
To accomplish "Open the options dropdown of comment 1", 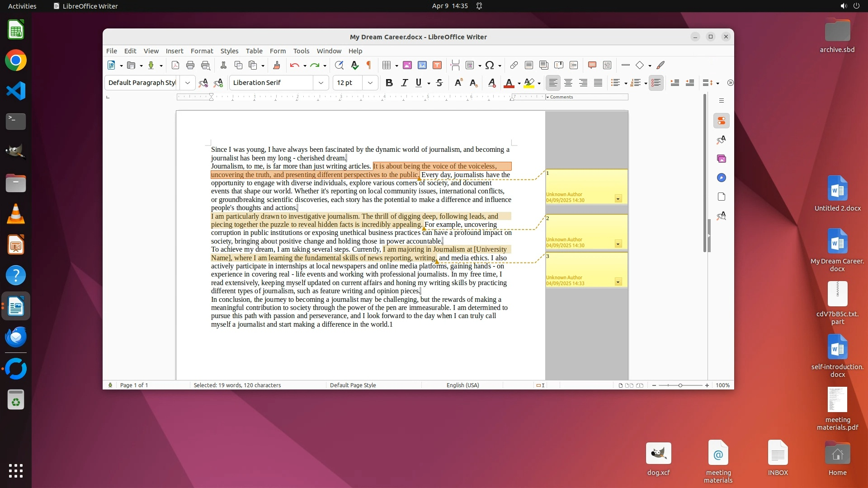I will [618, 199].
